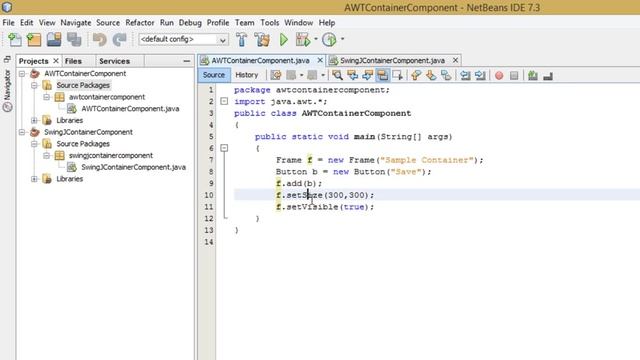This screenshot has height=360, width=640.
Task: Expand Libraries under AWTContainerComponent project
Action: coord(34,120)
